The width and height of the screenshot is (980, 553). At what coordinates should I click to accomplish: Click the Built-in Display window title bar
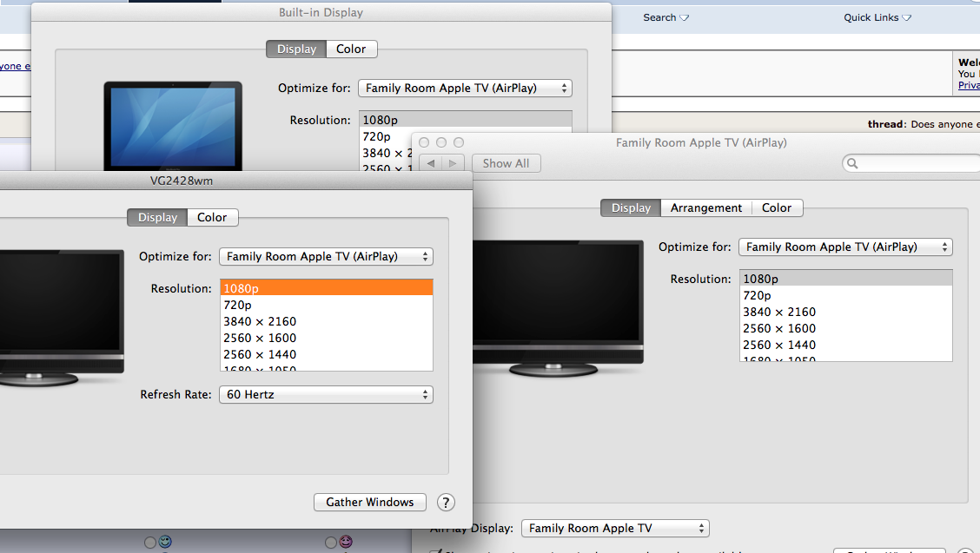pyautogui.click(x=321, y=12)
